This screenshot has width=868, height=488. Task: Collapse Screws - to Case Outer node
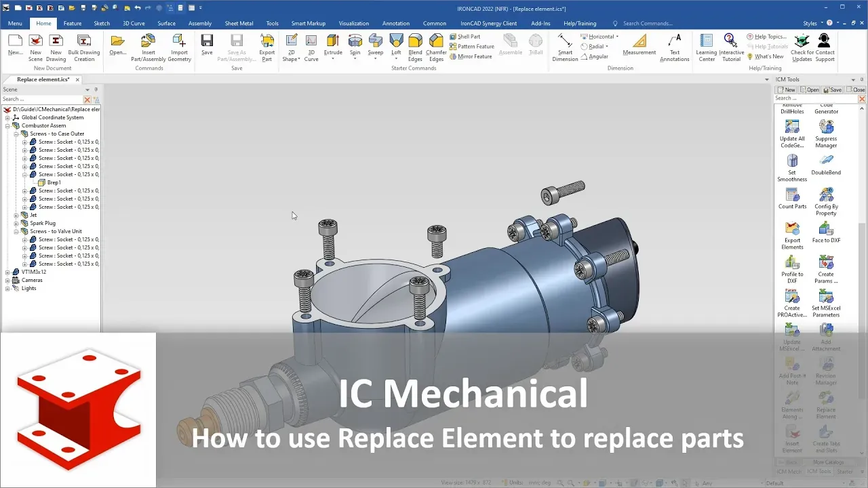pos(16,134)
